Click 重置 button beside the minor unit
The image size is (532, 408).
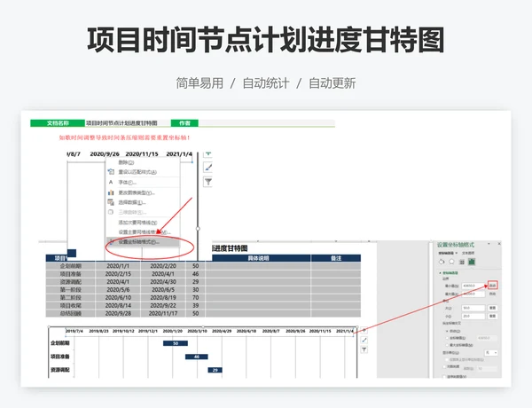point(493,316)
